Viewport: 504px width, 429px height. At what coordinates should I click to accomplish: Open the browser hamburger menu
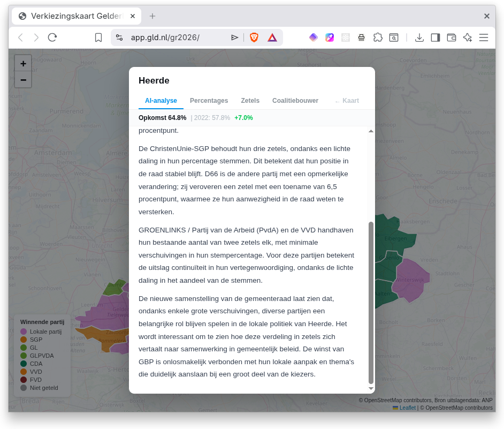tap(483, 37)
